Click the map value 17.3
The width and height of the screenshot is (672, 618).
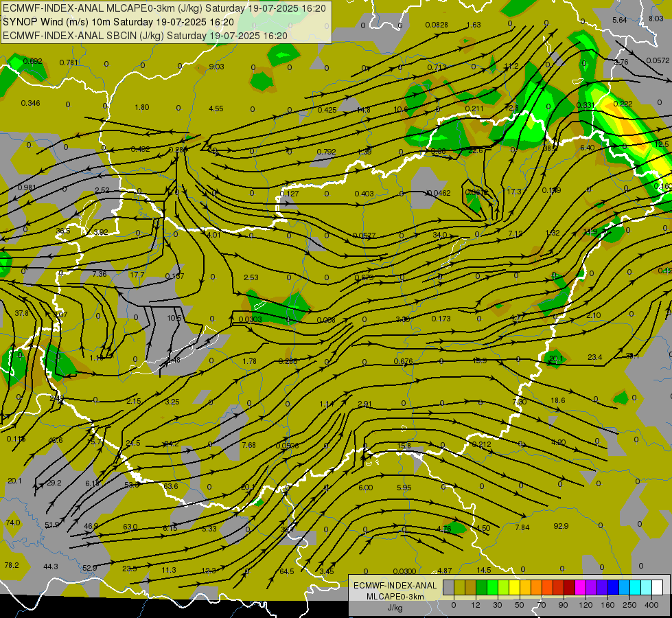[514, 192]
